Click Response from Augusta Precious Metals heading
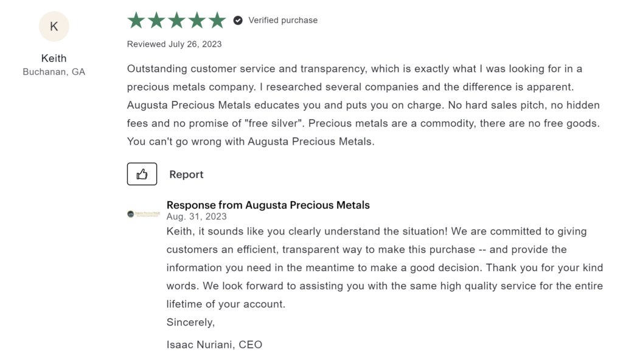 (x=268, y=205)
